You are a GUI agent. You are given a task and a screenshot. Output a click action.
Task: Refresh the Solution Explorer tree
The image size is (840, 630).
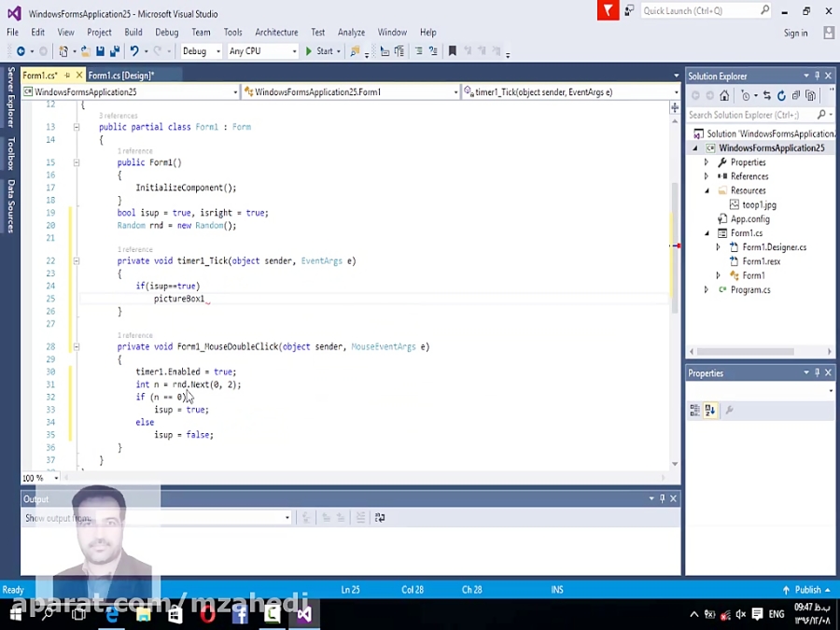(782, 95)
